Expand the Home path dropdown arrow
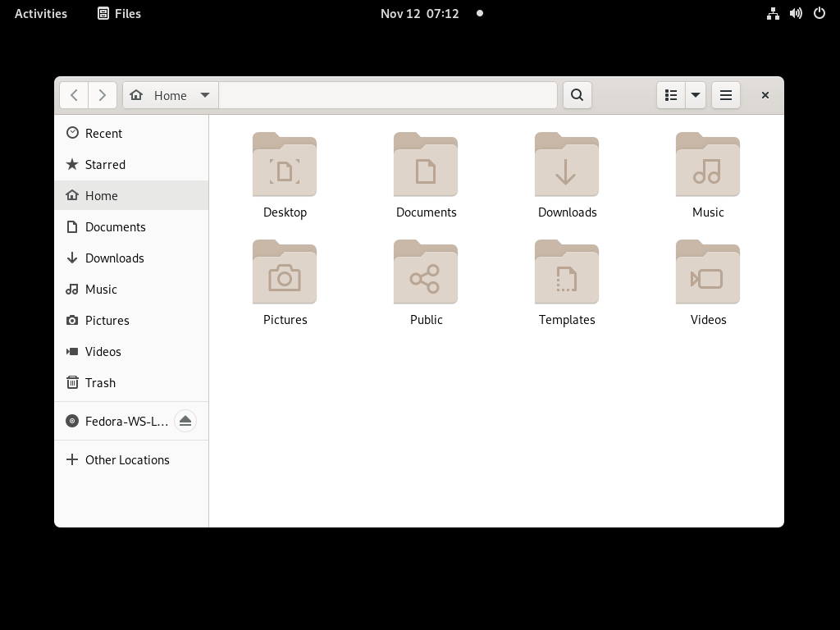The height and width of the screenshot is (630, 840). [x=204, y=95]
